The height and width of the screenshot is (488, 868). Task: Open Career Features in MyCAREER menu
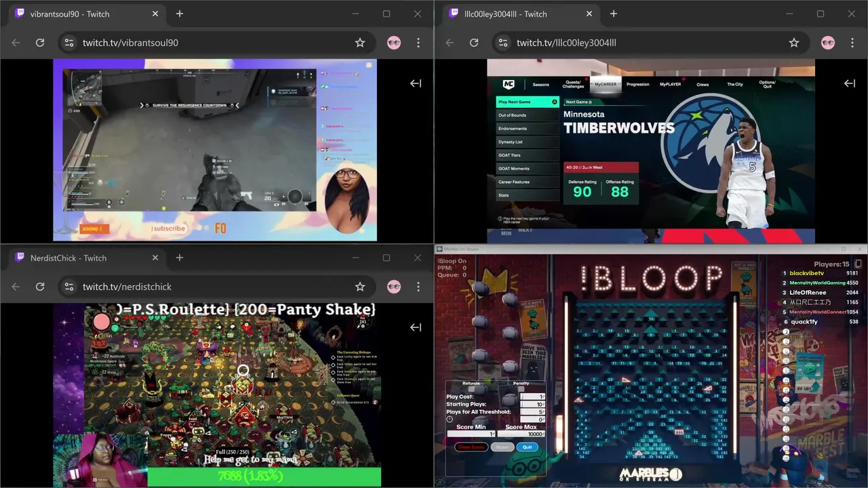[x=528, y=182]
